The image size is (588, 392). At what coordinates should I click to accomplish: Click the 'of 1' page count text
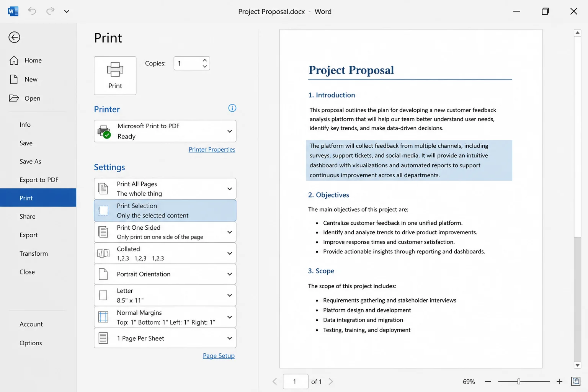point(316,382)
